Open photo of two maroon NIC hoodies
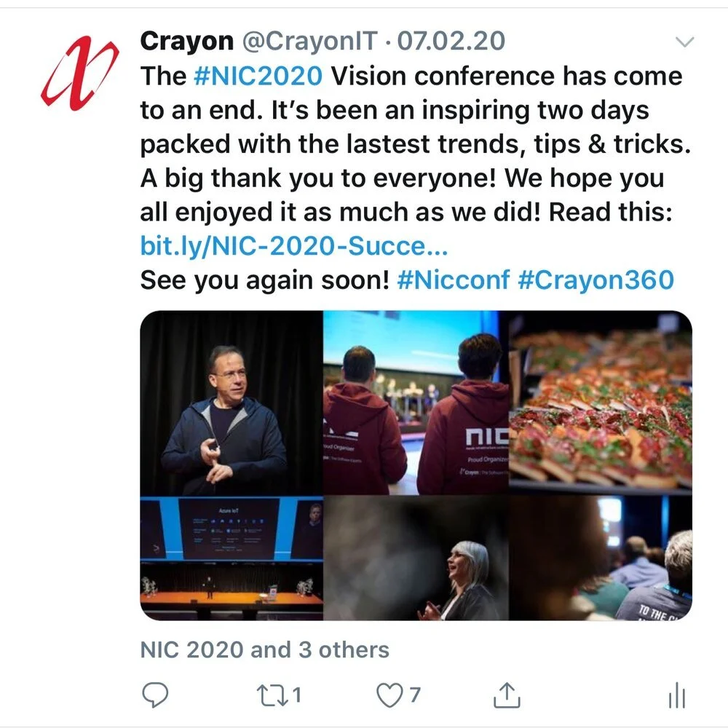The height and width of the screenshot is (728, 728). point(416,403)
